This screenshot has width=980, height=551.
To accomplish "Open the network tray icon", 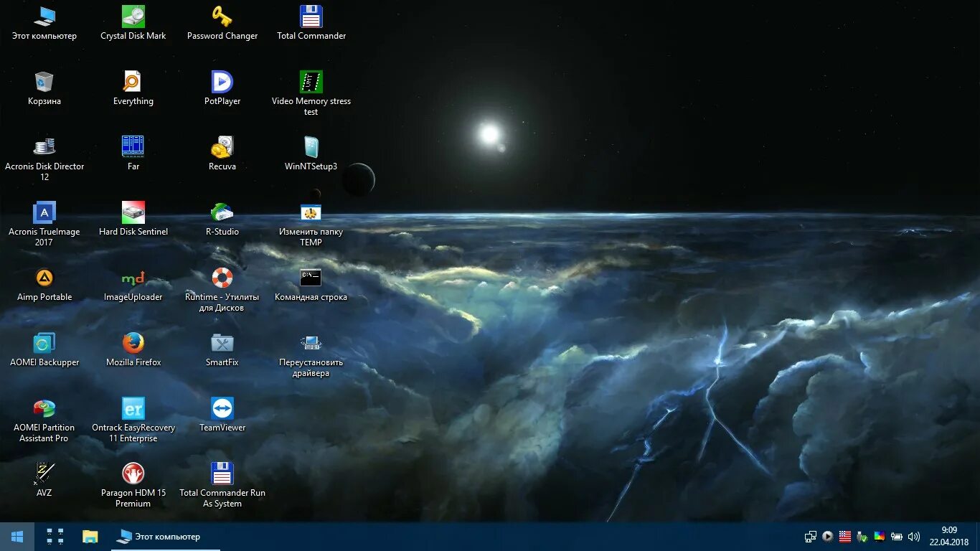I will (811, 537).
